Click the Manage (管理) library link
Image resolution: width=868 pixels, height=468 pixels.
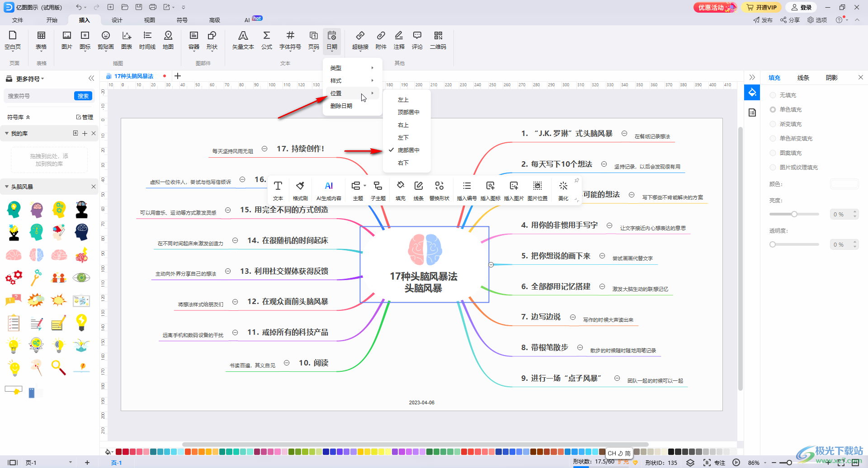85,117
